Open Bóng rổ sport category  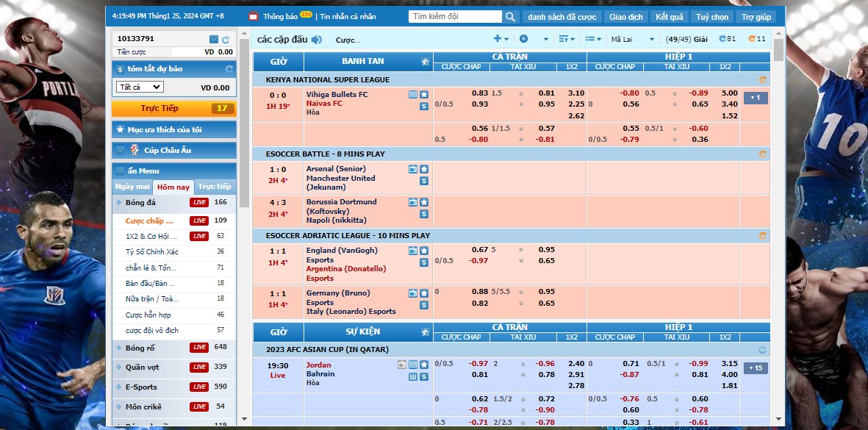174,348
